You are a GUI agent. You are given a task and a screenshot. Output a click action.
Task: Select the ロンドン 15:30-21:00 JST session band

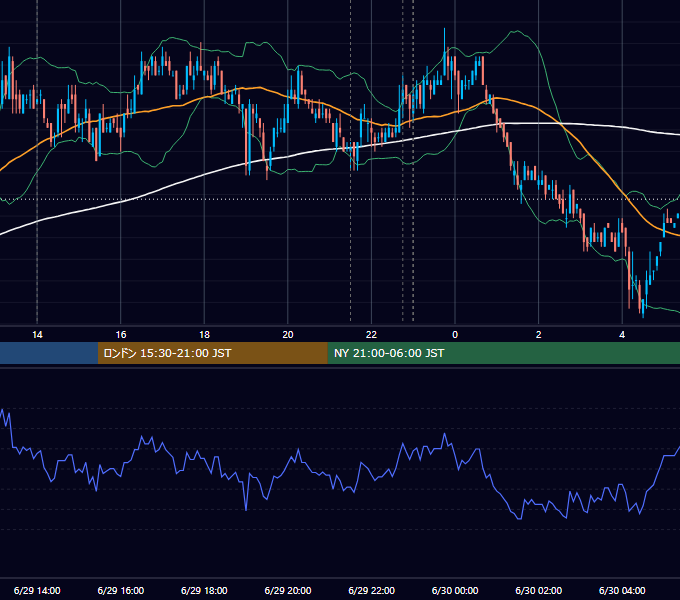pos(212,353)
